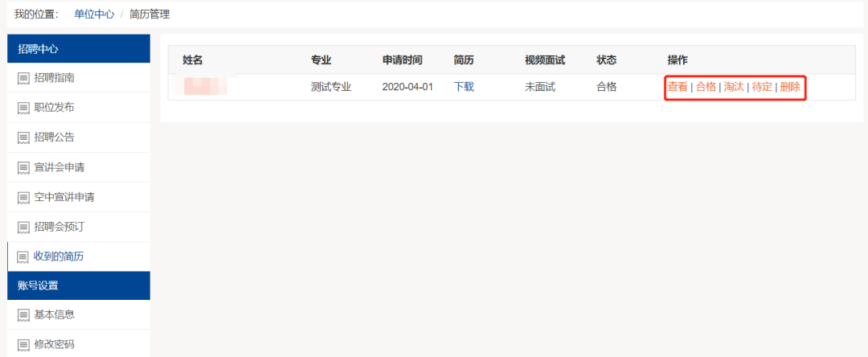This screenshot has width=868, height=357.
Task: Reject the applicant with 淘汰
Action: point(734,87)
